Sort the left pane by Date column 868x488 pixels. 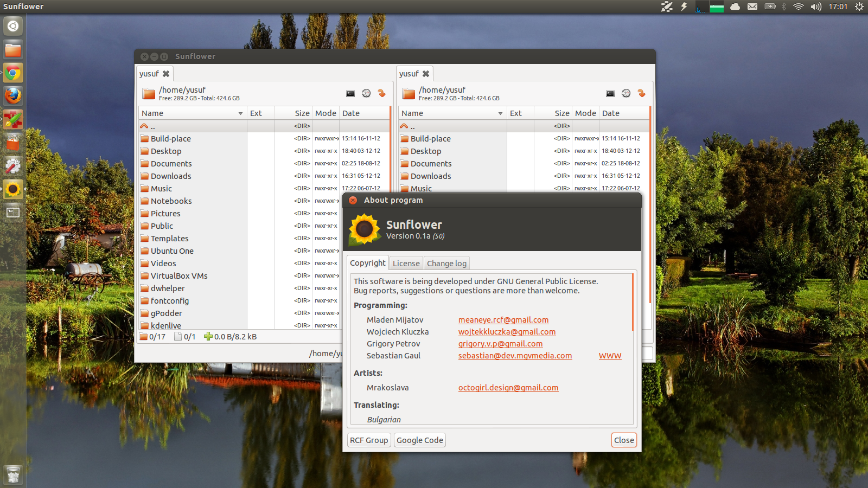[364, 113]
